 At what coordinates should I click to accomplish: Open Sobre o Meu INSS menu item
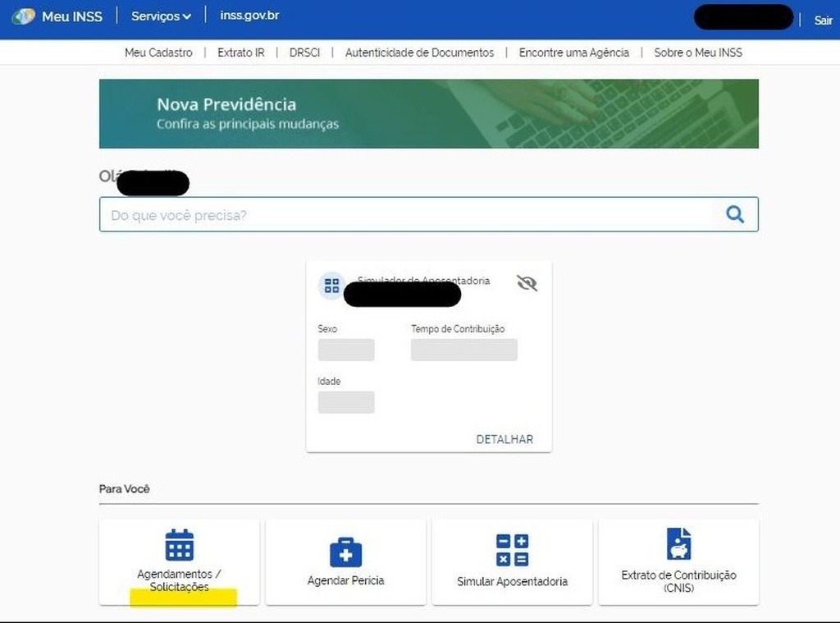coord(698,53)
